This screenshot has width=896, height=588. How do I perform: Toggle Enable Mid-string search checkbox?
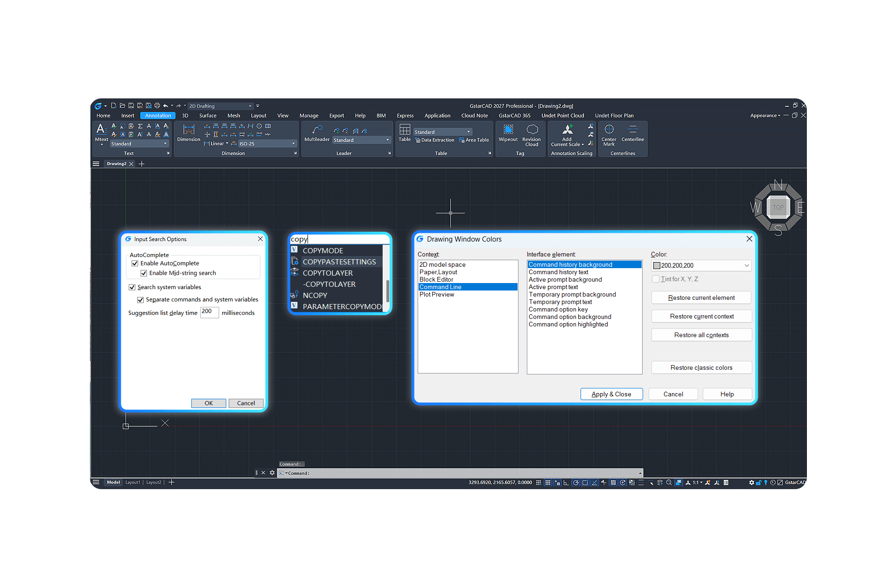tap(144, 273)
